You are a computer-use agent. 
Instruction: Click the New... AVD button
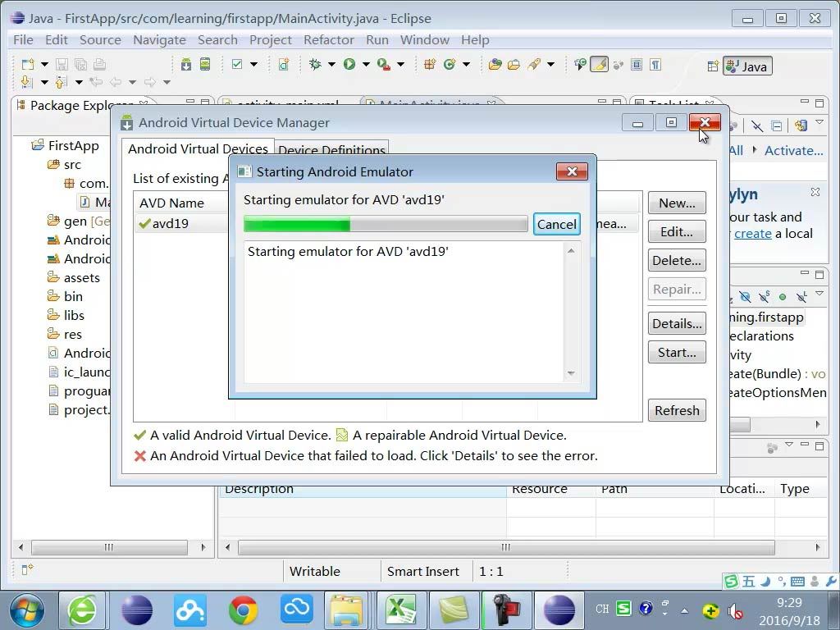(x=677, y=203)
